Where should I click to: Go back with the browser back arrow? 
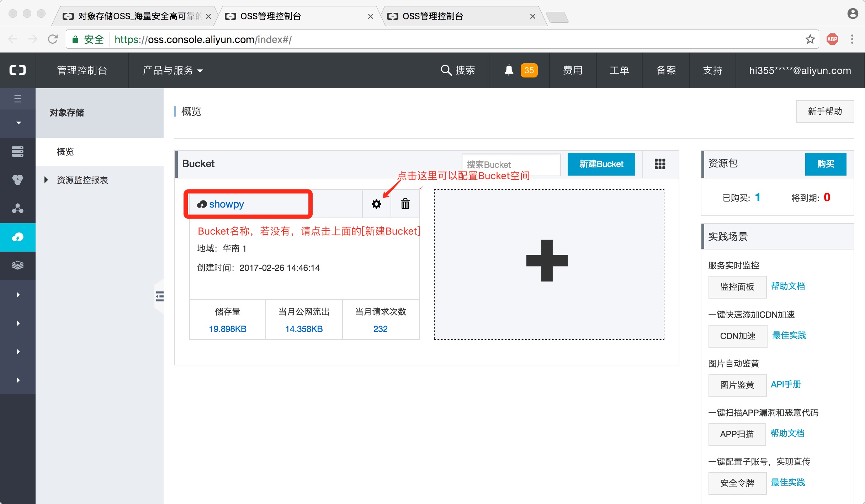13,39
